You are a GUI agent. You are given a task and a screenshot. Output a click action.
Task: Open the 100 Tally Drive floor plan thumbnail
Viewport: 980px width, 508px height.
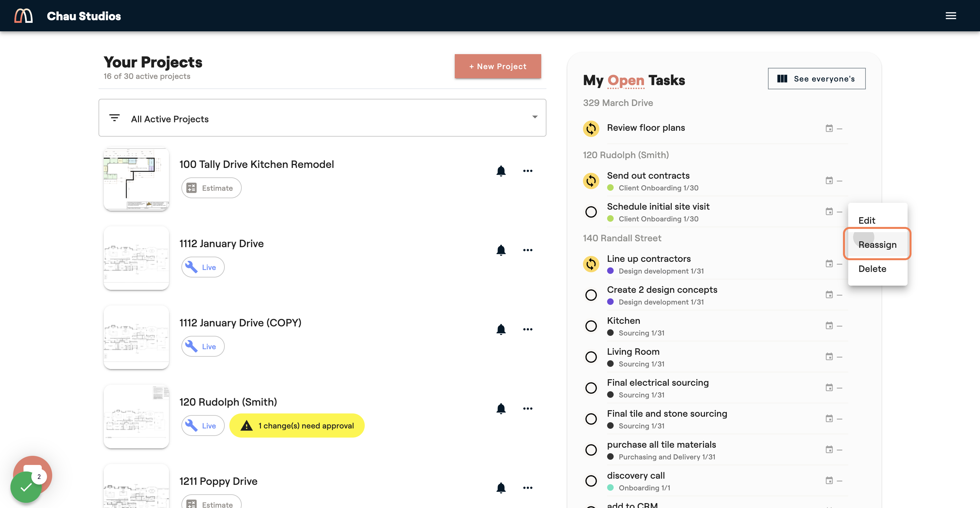pyautogui.click(x=136, y=179)
